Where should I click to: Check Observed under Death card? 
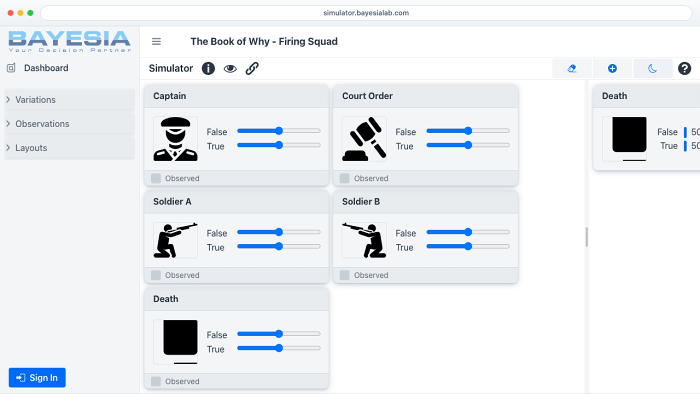coord(156,381)
